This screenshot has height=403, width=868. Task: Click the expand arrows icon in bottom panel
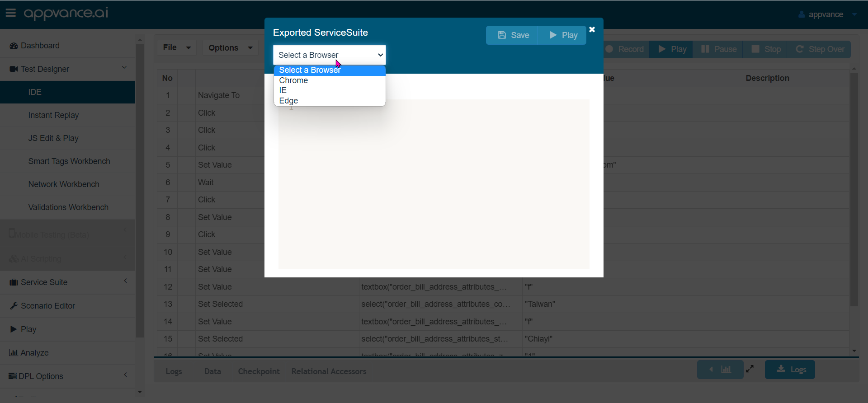pyautogui.click(x=750, y=369)
